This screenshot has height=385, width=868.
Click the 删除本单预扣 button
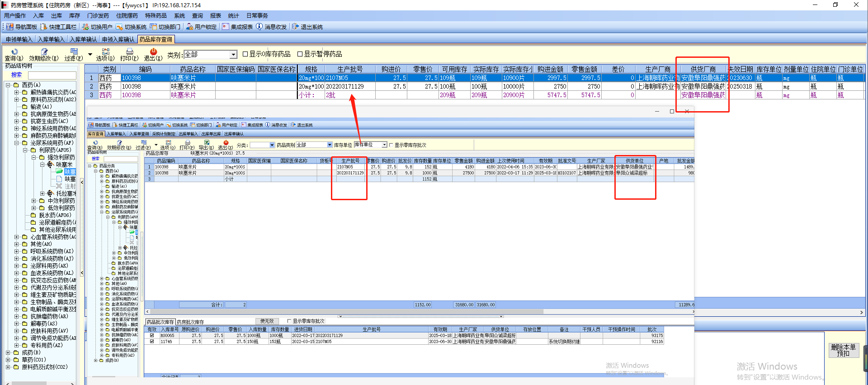(843, 350)
